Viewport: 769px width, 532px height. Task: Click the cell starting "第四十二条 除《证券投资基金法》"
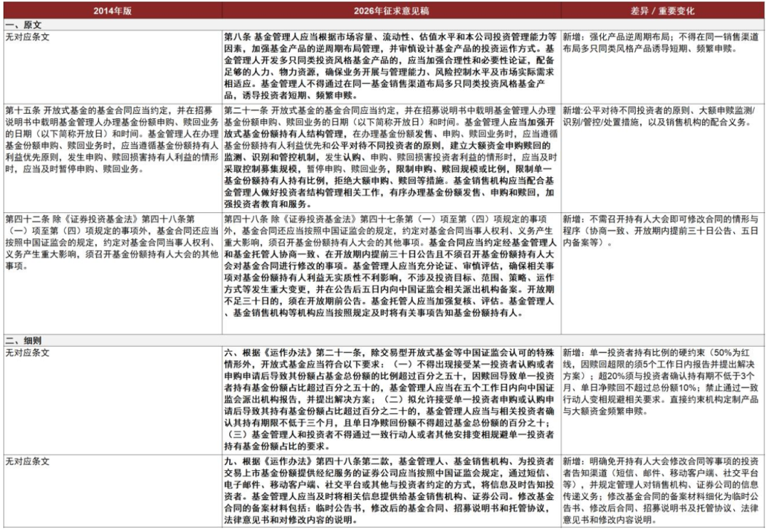point(113,273)
